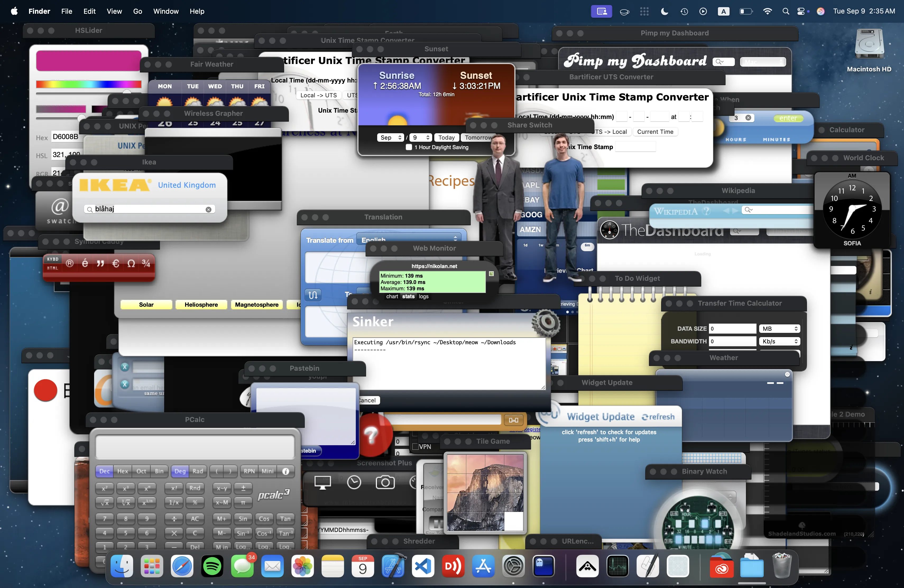
Task: Click the pi button in PCalc
Action: (243, 502)
